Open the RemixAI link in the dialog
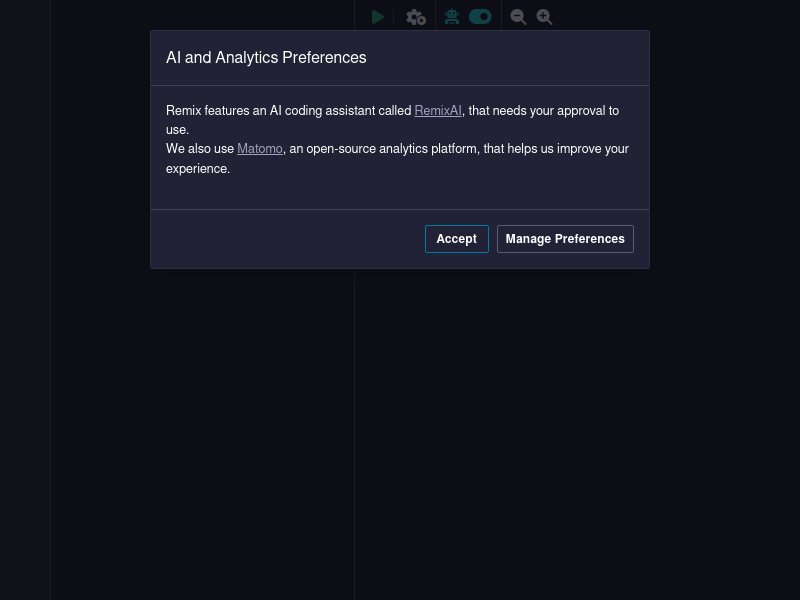 click(x=438, y=111)
